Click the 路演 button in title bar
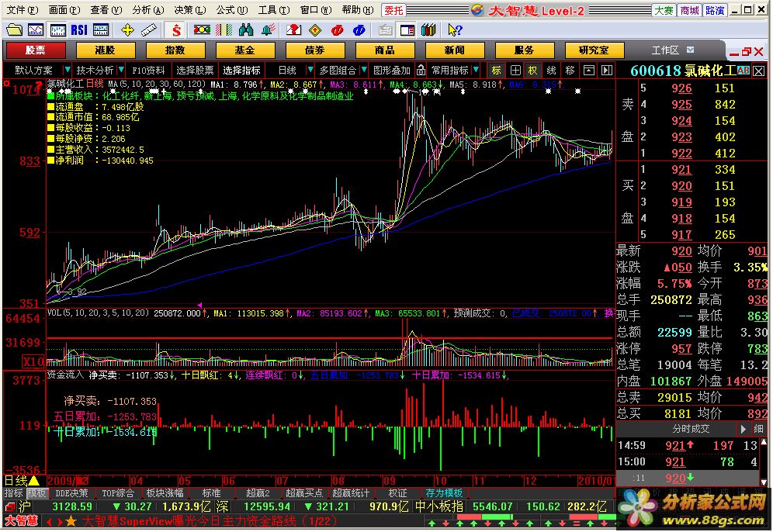Image resolution: width=773 pixels, height=532 pixels. (715, 10)
